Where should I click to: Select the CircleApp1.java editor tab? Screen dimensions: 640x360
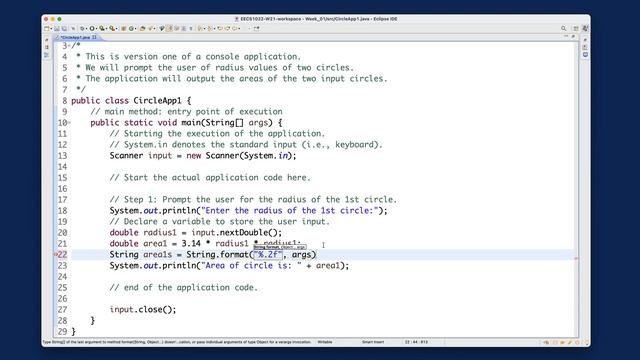coord(75,37)
